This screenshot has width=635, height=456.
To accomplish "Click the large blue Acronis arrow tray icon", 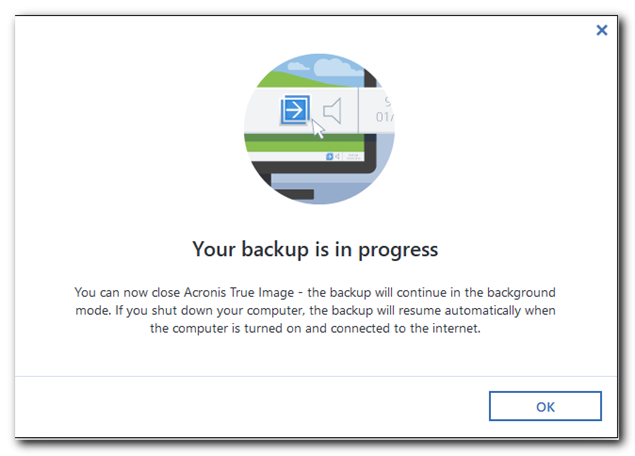I will [296, 110].
